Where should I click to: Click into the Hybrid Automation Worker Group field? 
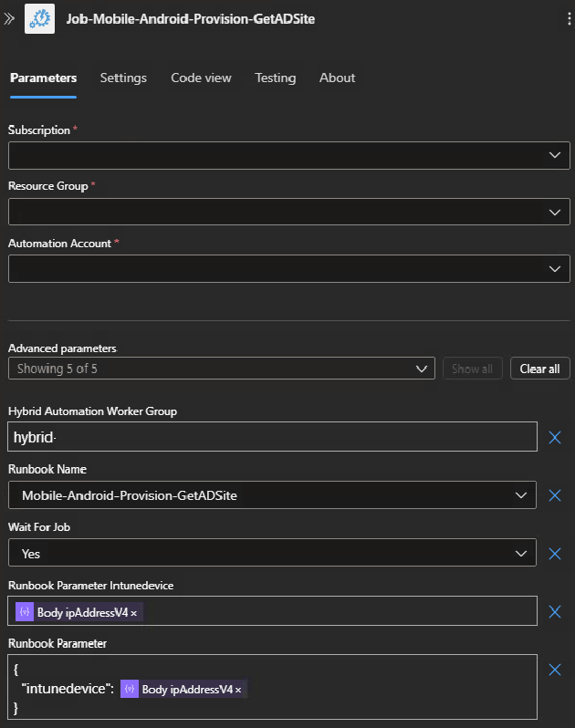(x=272, y=438)
